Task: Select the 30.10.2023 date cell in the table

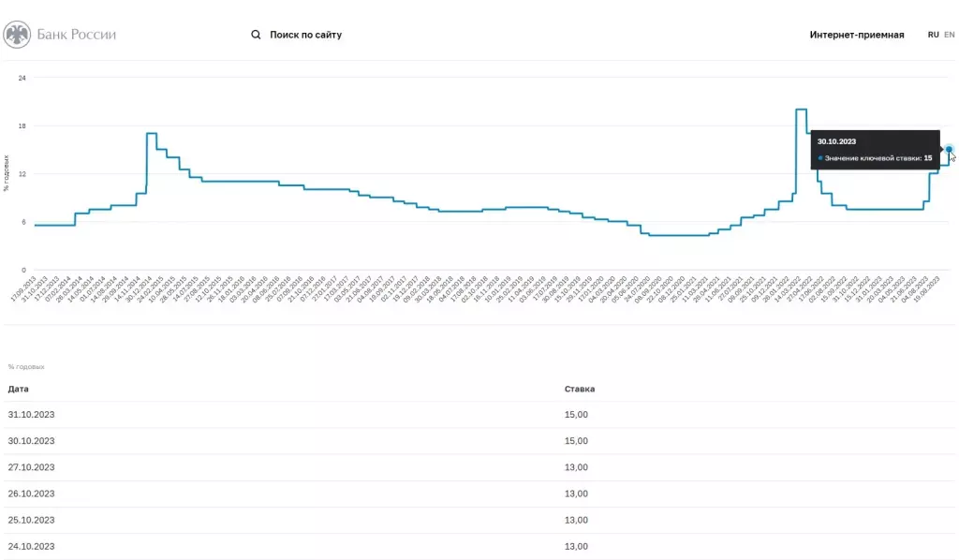Action: click(x=31, y=440)
